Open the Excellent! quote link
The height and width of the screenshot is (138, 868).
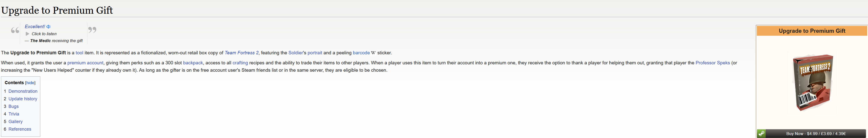(x=35, y=27)
